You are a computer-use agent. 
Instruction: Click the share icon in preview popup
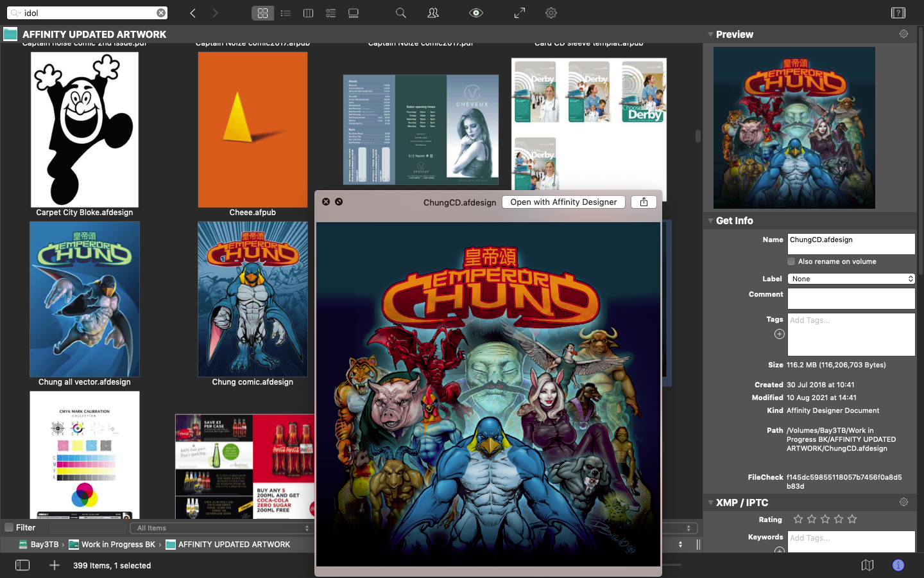(644, 202)
